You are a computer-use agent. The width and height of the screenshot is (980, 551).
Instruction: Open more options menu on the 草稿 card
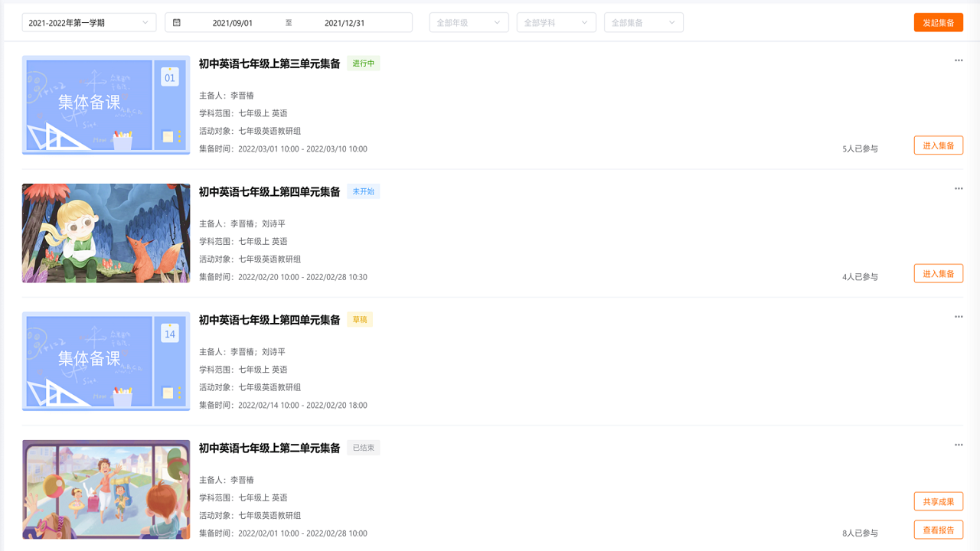958,315
